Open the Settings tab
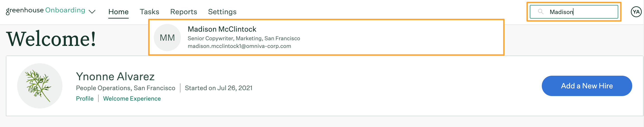The width and height of the screenshot is (644, 127). tap(222, 12)
